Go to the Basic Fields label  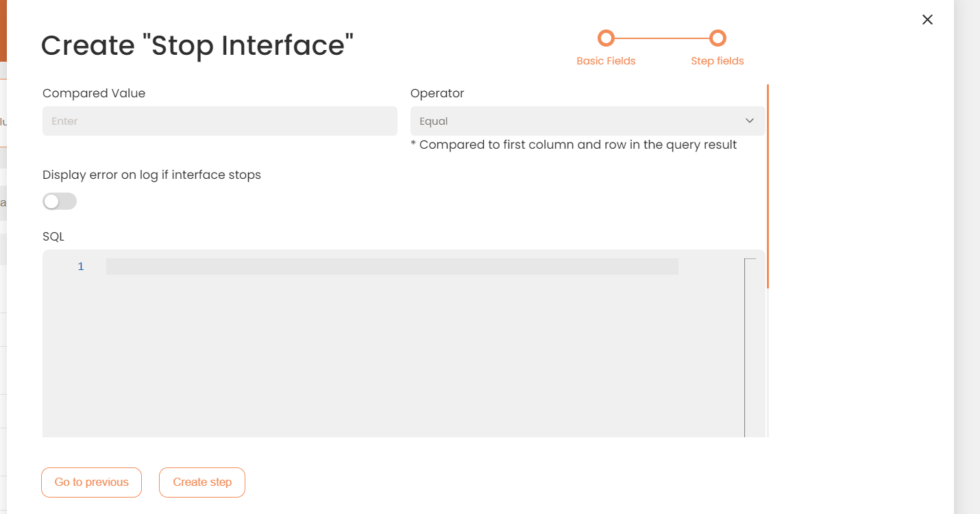[x=606, y=61]
